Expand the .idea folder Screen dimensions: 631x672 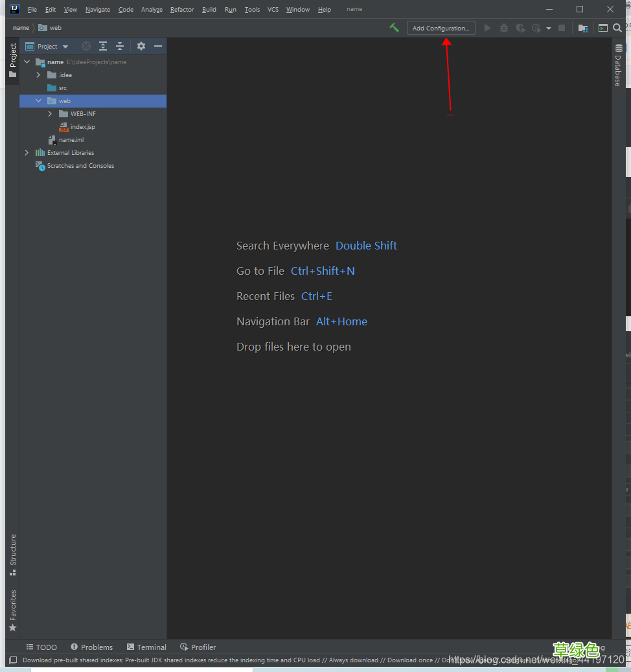(38, 75)
